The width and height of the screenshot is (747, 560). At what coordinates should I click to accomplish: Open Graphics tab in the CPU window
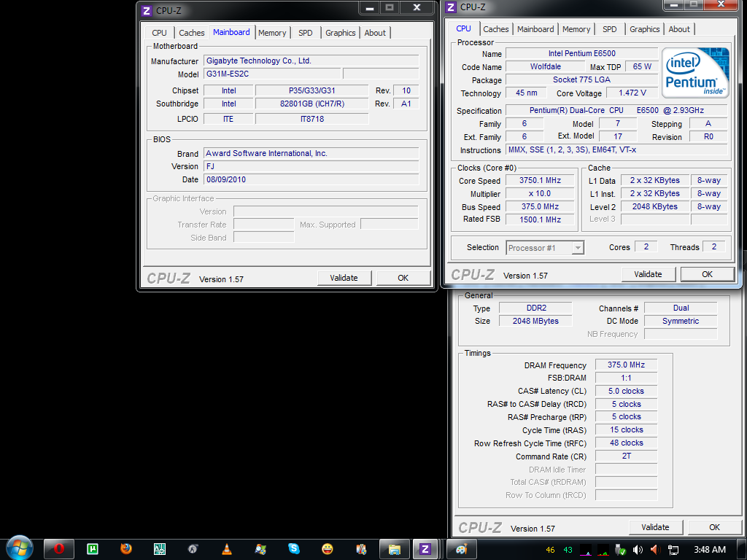pyautogui.click(x=644, y=29)
